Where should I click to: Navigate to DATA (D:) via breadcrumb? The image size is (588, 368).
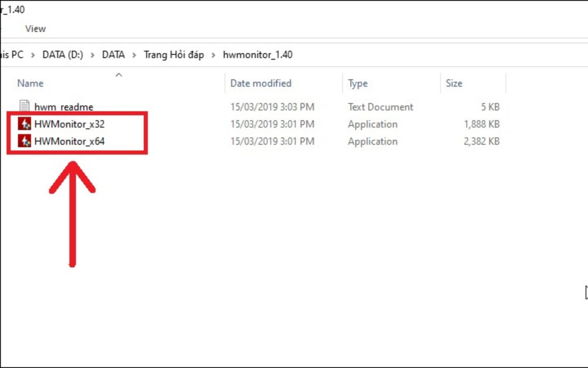coord(62,54)
